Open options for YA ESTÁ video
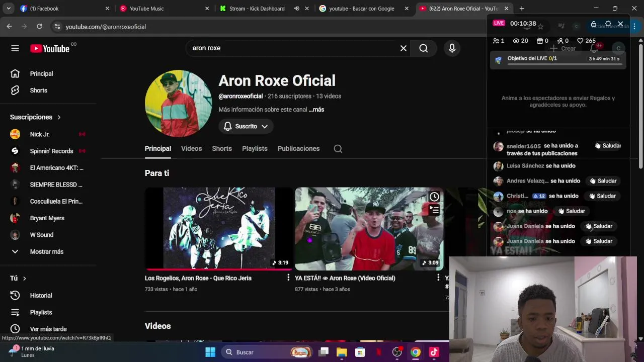This screenshot has width=644, height=362. (438, 278)
